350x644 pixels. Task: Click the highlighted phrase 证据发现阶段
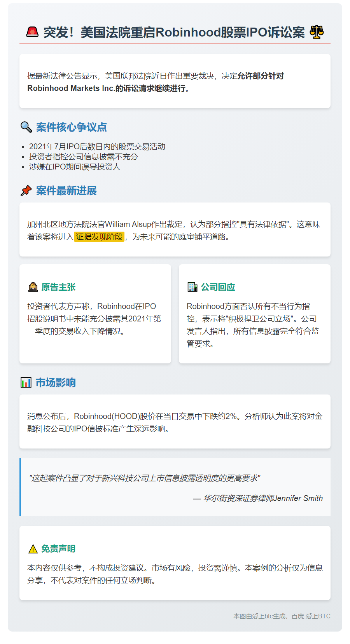click(x=99, y=237)
